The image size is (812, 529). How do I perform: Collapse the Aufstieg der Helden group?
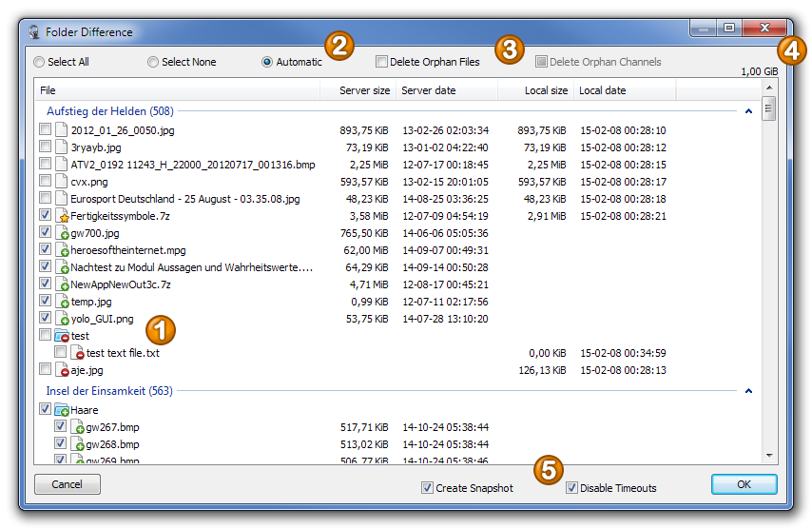[748, 111]
